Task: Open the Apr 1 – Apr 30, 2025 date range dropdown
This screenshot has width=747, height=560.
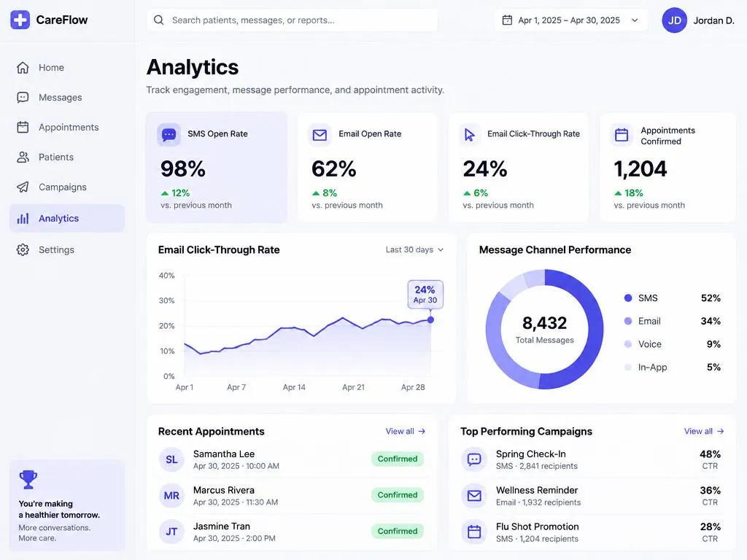Action: (570, 20)
